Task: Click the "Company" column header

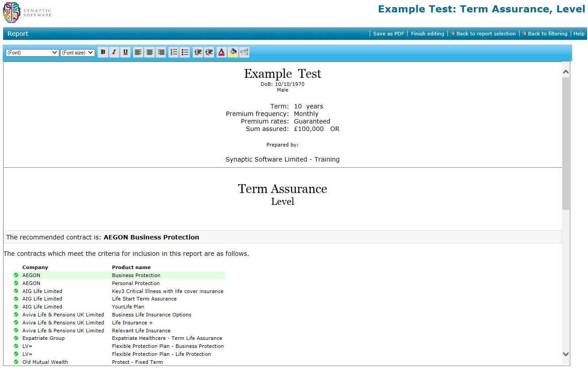Action: click(x=35, y=267)
